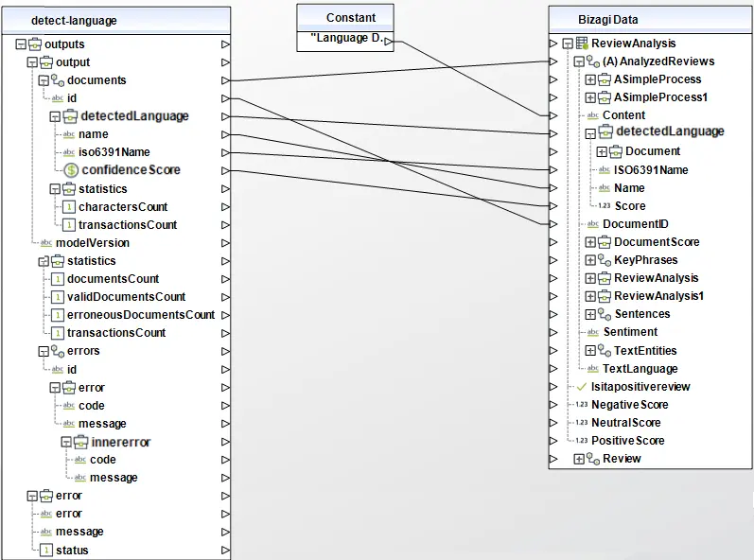Click the output connector for confidenceScore
This screenshot has height=560, width=754.
(x=225, y=170)
